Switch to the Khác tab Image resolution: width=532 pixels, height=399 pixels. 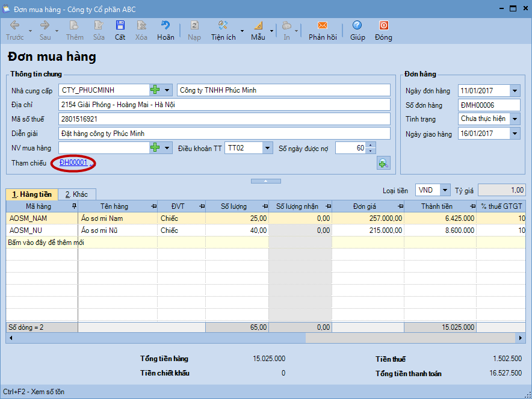tap(76, 194)
